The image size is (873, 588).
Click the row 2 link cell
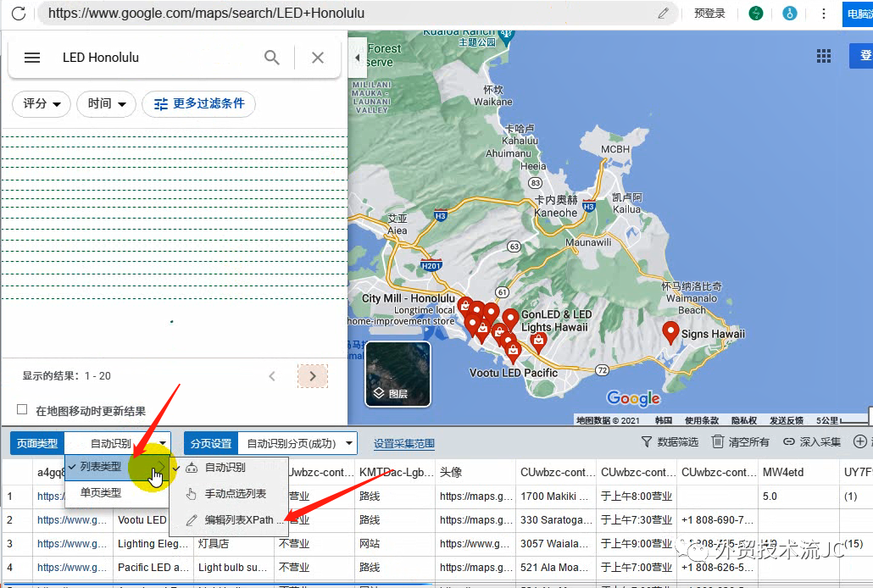coord(72,520)
